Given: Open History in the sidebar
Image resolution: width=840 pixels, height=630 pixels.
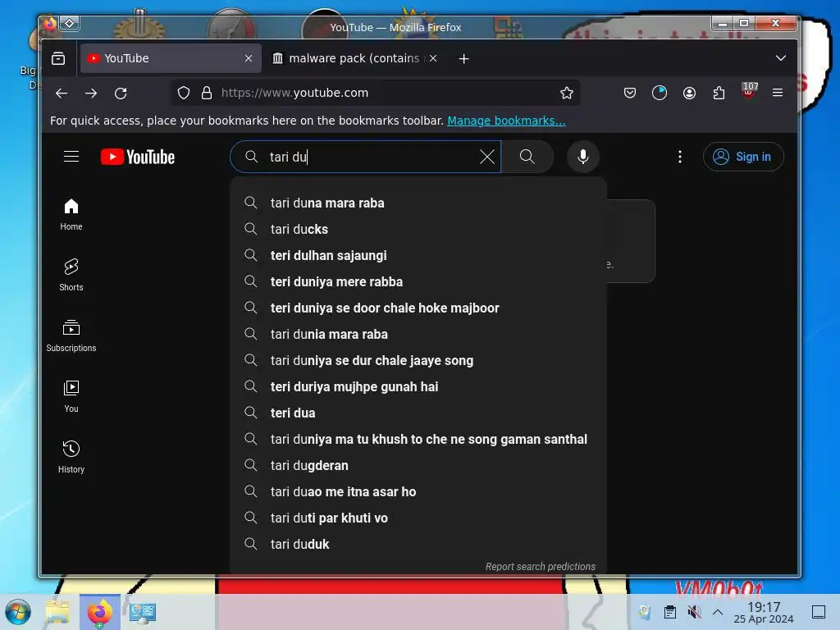Looking at the screenshot, I should point(71,457).
